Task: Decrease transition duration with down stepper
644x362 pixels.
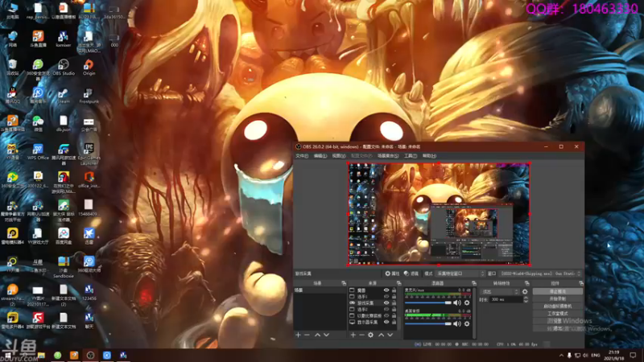Action: click(526, 301)
